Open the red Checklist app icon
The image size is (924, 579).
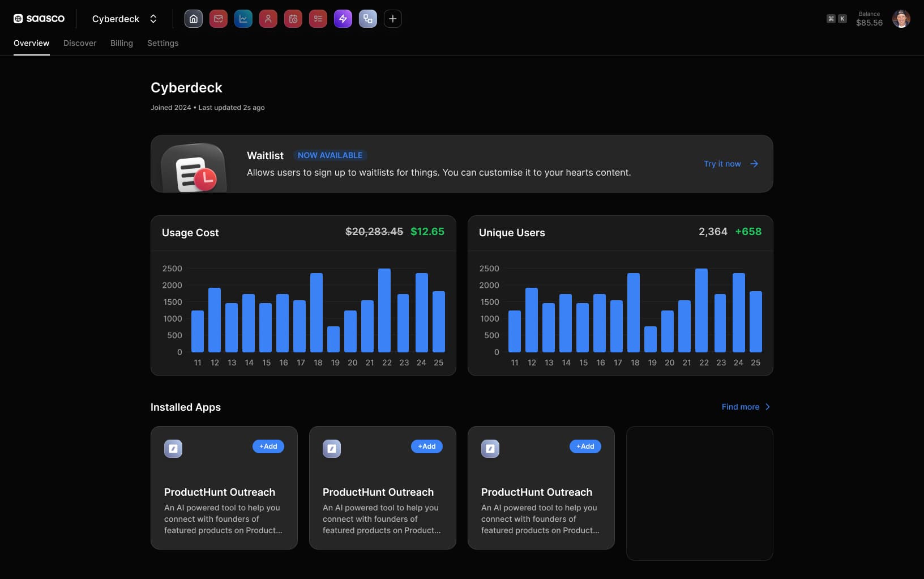[318, 19]
